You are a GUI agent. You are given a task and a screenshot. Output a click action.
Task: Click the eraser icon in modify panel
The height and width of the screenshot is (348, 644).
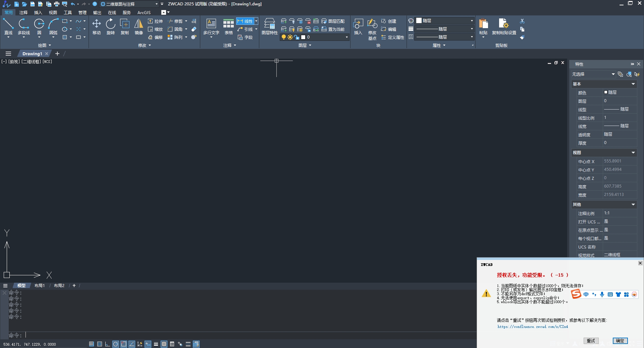[194, 29]
